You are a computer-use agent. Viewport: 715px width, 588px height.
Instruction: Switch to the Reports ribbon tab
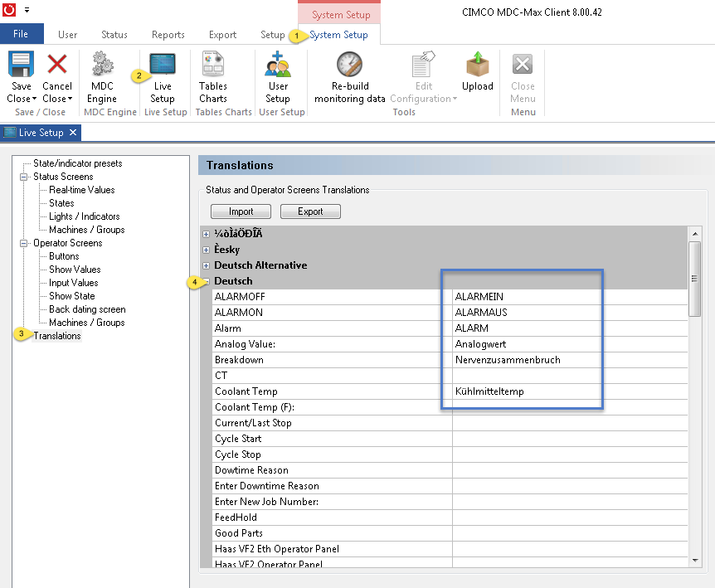(168, 35)
